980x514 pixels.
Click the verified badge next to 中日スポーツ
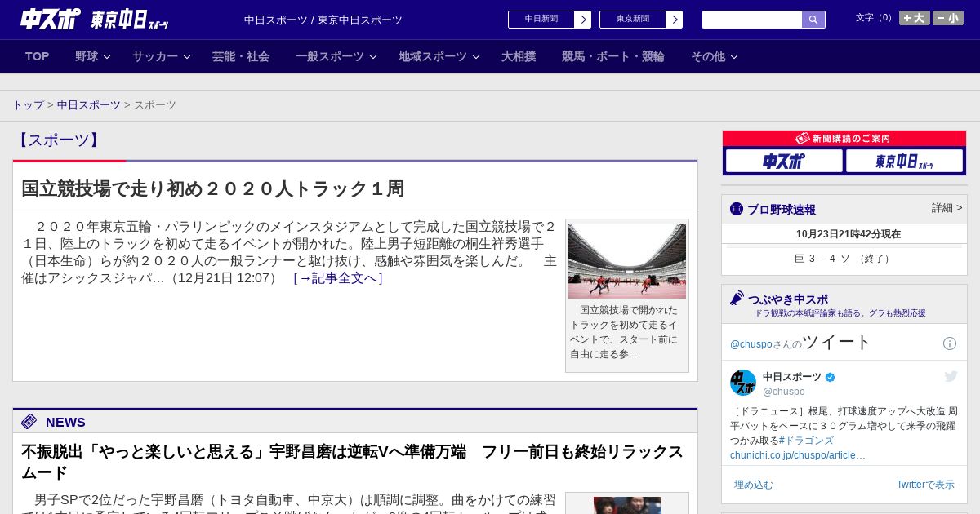coord(831,378)
